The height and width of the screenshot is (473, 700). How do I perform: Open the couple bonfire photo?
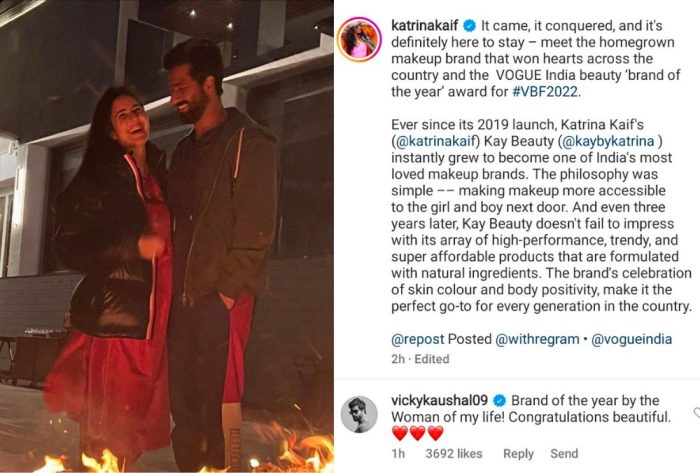[167, 236]
